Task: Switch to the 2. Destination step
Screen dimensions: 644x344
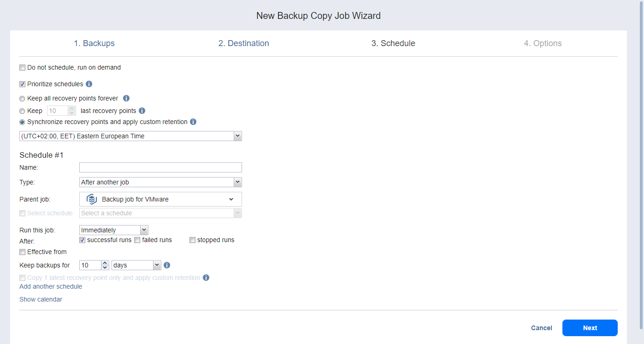Action: click(x=243, y=43)
